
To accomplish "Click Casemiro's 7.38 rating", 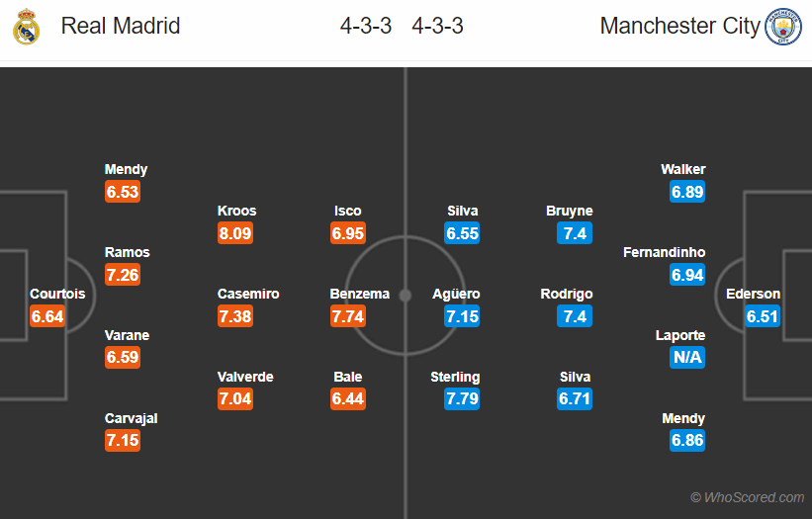I will [235, 316].
